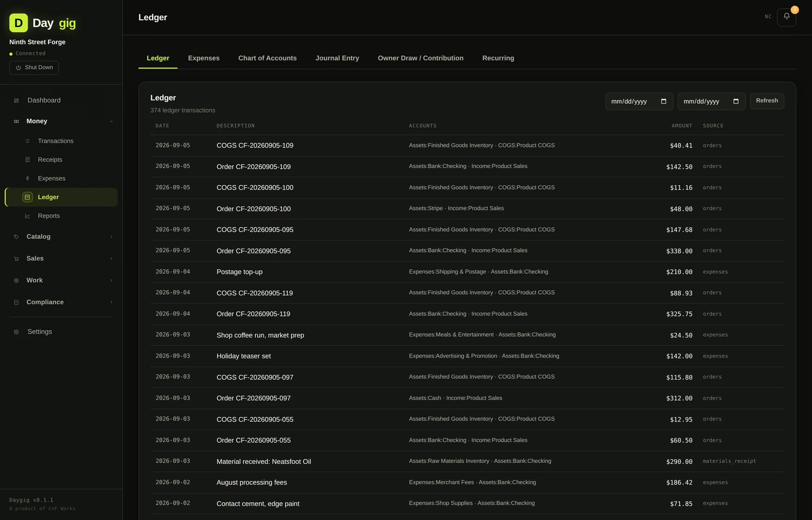Select the Holiday teaser set row
812x520 pixels.
(x=467, y=356)
